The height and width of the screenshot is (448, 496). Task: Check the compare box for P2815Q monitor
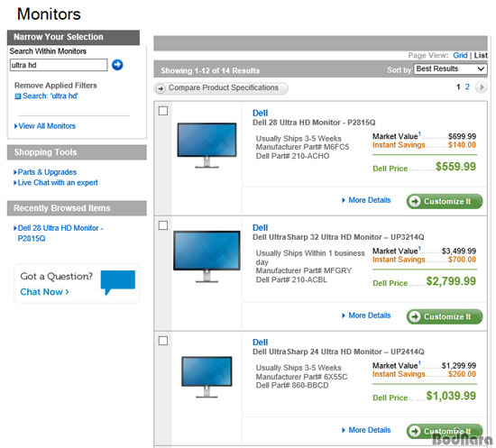click(163, 111)
